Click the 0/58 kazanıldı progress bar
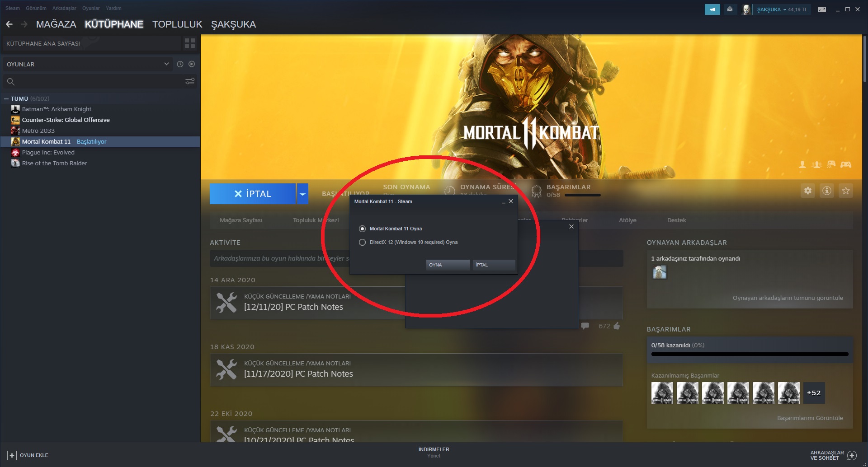This screenshot has height=467, width=868. [x=750, y=354]
